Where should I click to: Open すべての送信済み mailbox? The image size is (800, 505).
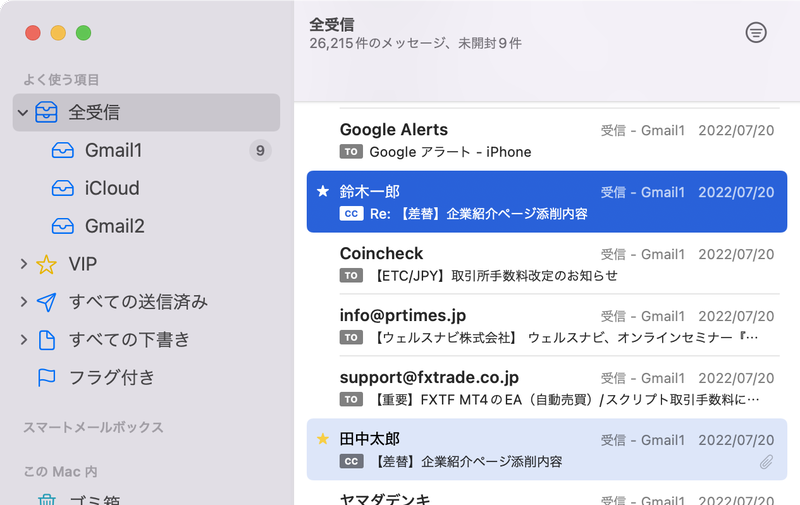point(146,301)
